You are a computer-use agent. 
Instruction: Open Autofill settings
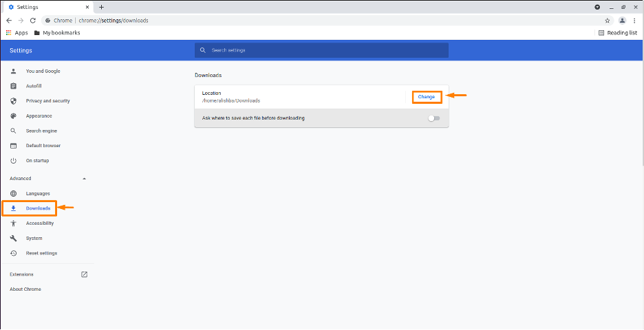click(x=34, y=86)
